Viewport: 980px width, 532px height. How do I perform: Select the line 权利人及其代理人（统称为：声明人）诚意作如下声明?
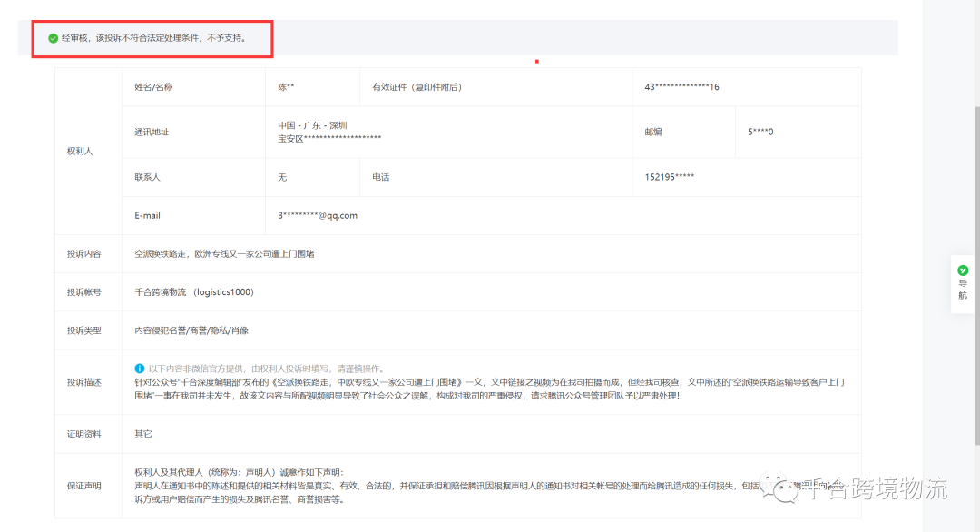tap(240, 472)
